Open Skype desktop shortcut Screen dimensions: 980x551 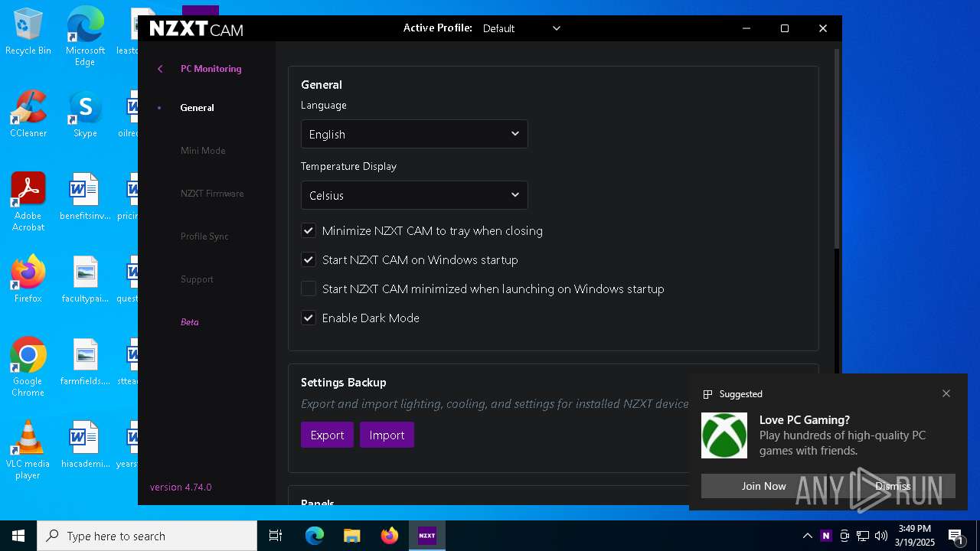coord(85,114)
